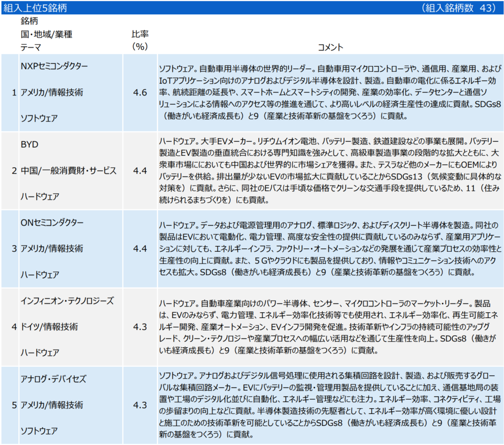The width and height of the screenshot is (504, 445).
Task: Select 中国/一般消費財・サービス sector cell
Action: tap(68, 171)
